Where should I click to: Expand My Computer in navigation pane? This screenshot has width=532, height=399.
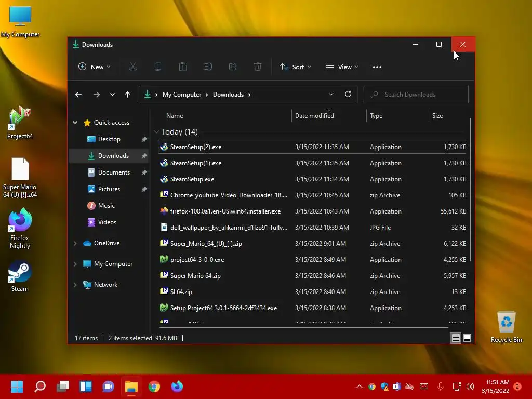[x=75, y=264]
